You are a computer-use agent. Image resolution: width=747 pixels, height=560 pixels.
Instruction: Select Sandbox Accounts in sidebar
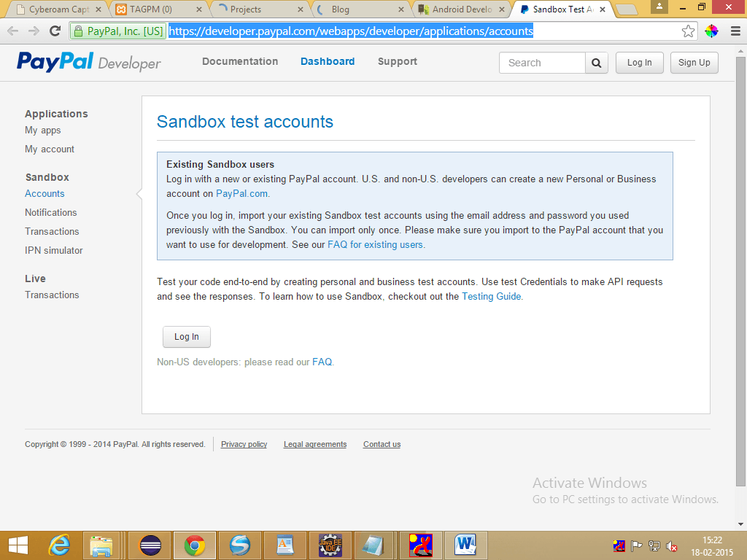coord(44,193)
